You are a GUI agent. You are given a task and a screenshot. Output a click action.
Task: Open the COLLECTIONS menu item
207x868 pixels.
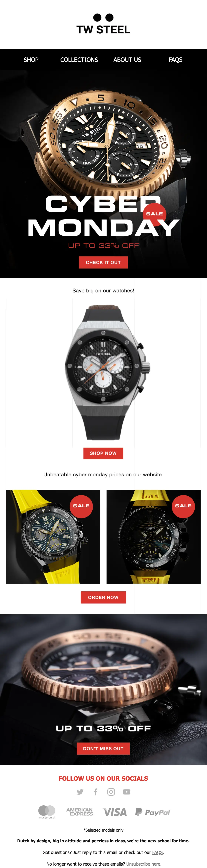click(79, 60)
